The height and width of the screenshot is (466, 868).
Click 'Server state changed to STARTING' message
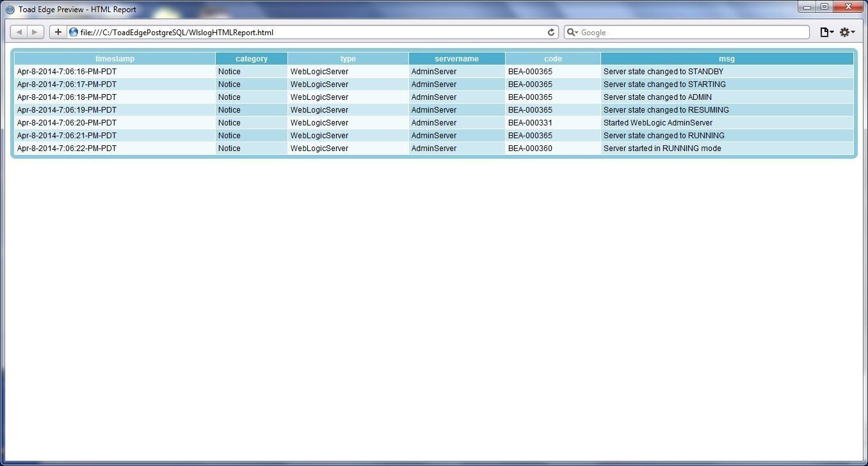click(x=664, y=84)
